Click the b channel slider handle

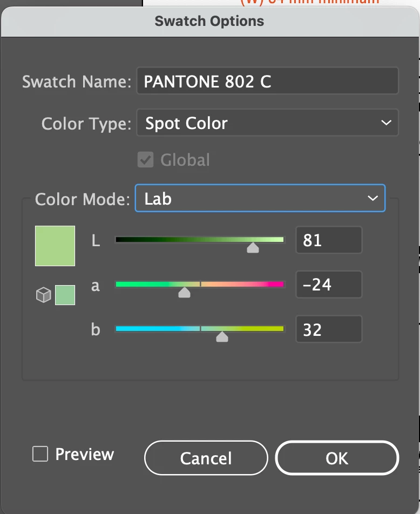pos(222,337)
